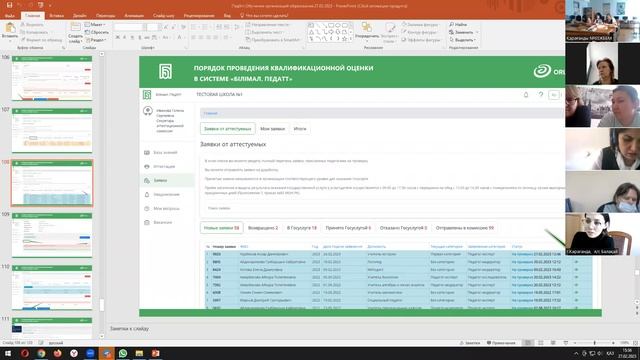Open Google Chrome from the taskbar
This screenshot has height=360, width=640.
coord(41,353)
